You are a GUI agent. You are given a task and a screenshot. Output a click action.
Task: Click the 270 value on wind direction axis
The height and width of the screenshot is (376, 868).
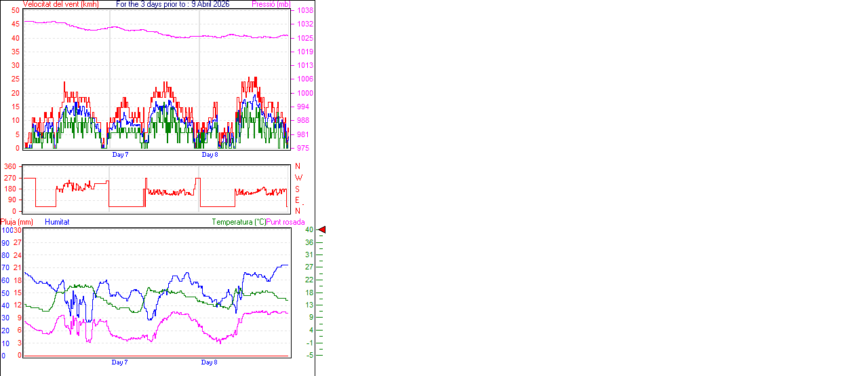click(10, 178)
